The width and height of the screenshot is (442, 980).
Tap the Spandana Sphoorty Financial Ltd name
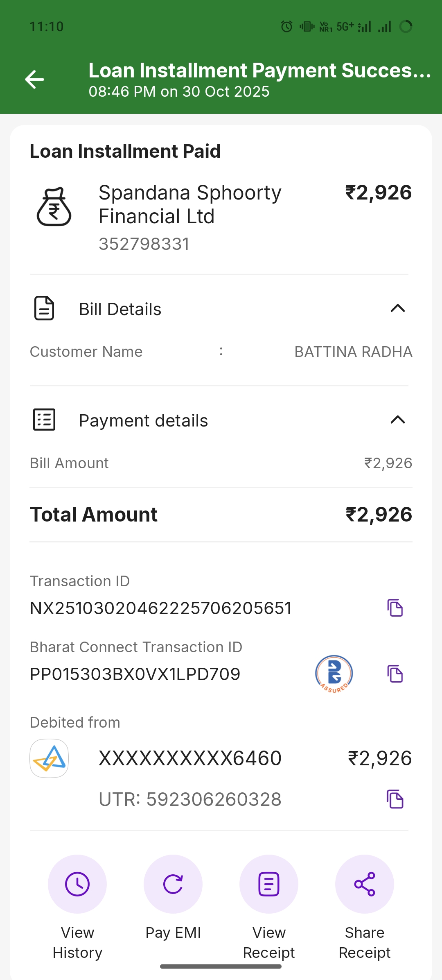(190, 204)
